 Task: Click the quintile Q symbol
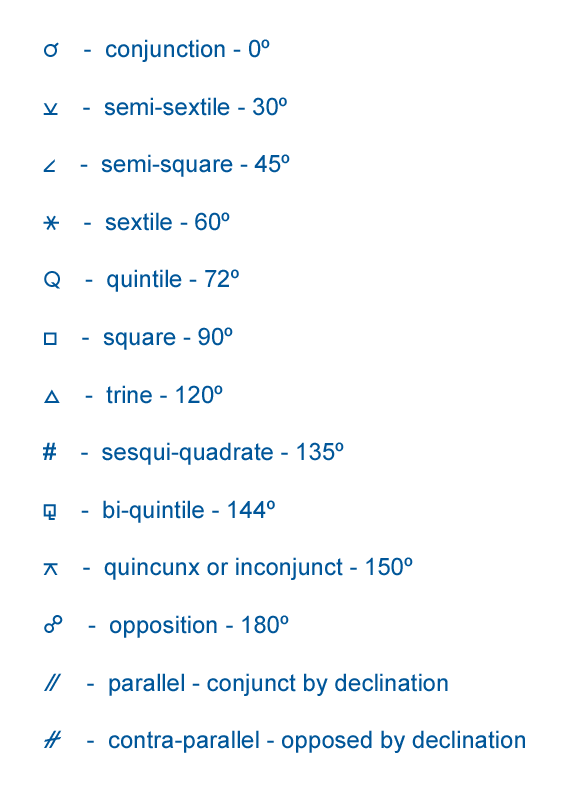(52, 280)
